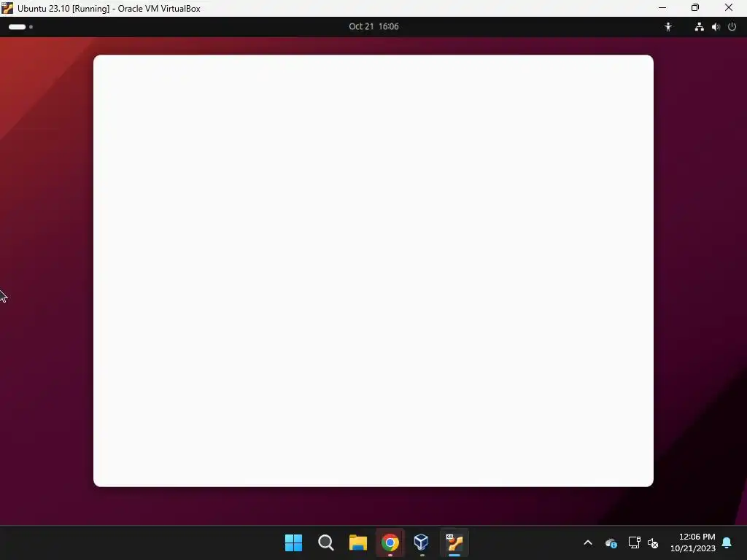Minimize the VirtualBox VM window

coord(662,7)
